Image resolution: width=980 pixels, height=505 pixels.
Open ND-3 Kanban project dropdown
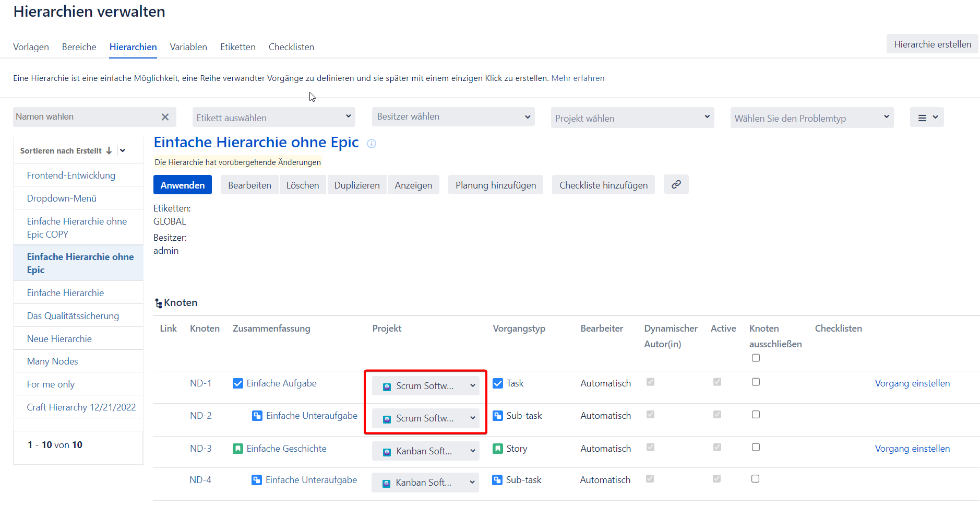tap(425, 451)
